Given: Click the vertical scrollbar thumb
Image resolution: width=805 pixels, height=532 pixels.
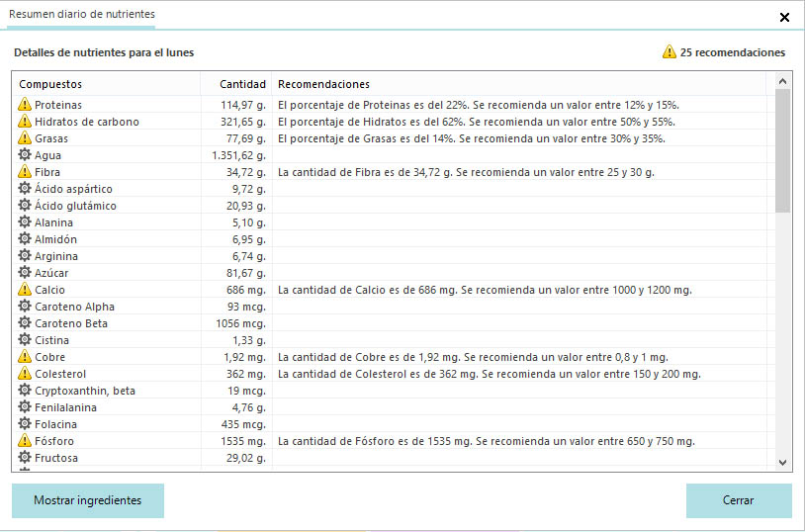Looking at the screenshot, I should (x=782, y=150).
